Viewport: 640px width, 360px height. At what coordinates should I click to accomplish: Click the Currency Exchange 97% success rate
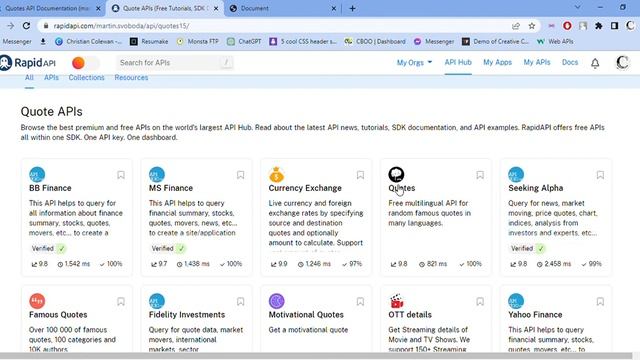tap(352, 264)
